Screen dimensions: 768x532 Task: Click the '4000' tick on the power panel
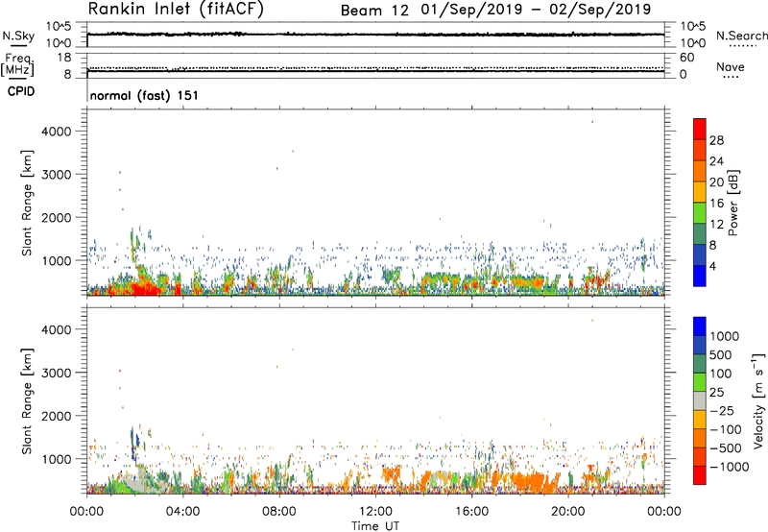click(57, 132)
